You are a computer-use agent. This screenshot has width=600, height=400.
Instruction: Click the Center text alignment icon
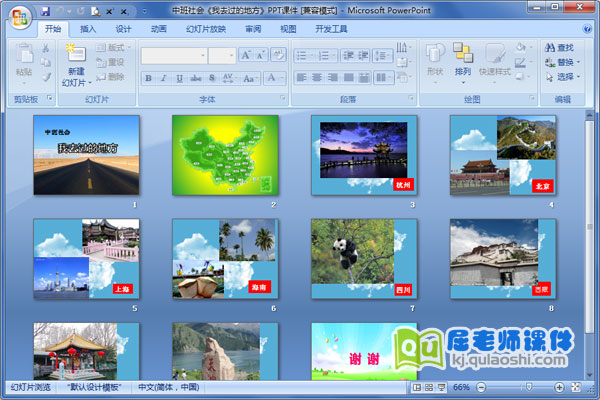[x=317, y=78]
